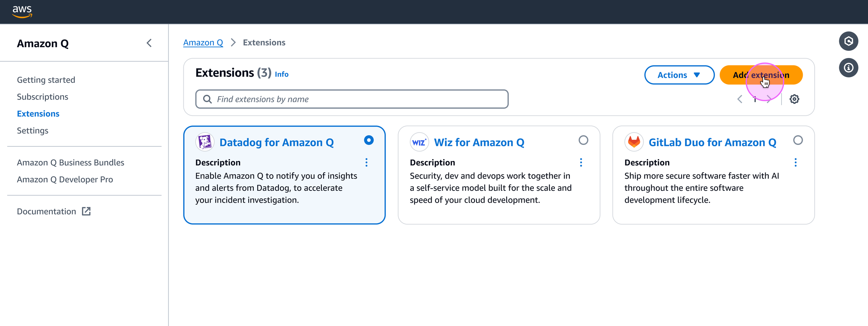
Task: Open the Amazon Q hexagon icon button
Action: point(848,41)
